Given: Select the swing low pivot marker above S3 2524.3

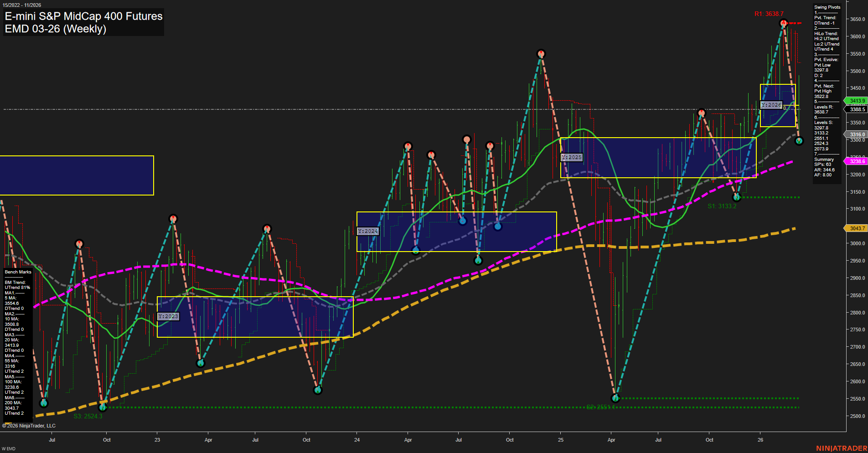Looking at the screenshot, I should coord(103,407).
